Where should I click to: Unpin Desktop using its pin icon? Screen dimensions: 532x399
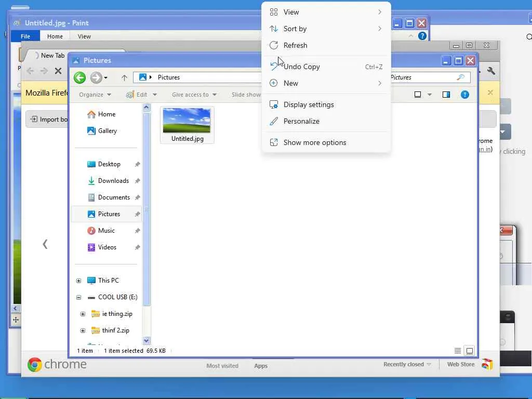pyautogui.click(x=137, y=164)
